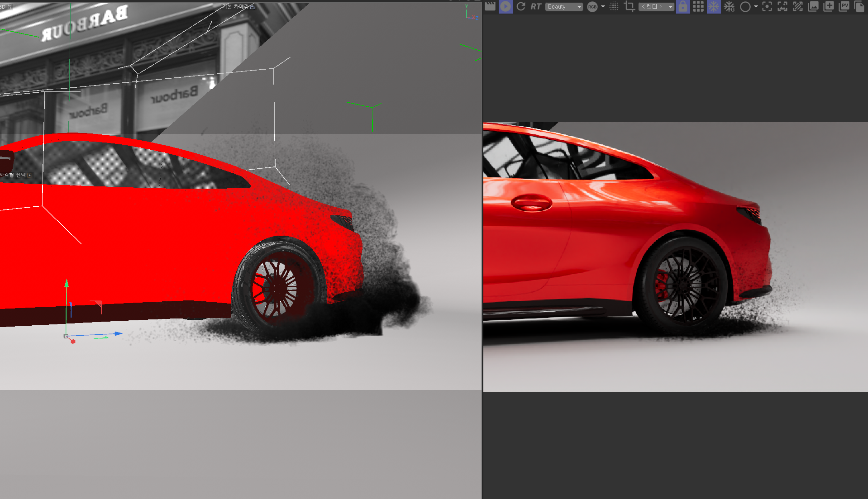Viewport: 868px width, 499px height.
Task: Click the dotted grid bucket icon
Action: point(614,6)
